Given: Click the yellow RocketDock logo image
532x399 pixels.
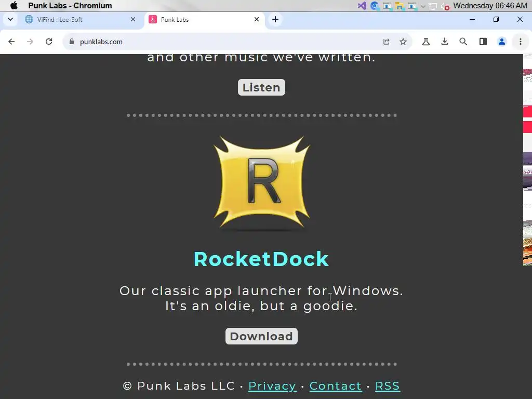Looking at the screenshot, I should click(262, 183).
